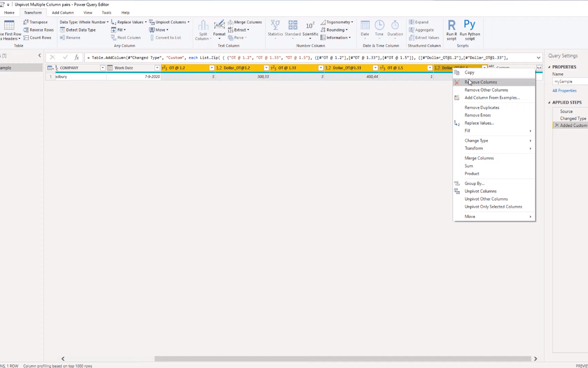This screenshot has width=588, height=368.
Task: Click the horizontal scrollbar thumb
Action: point(343,359)
